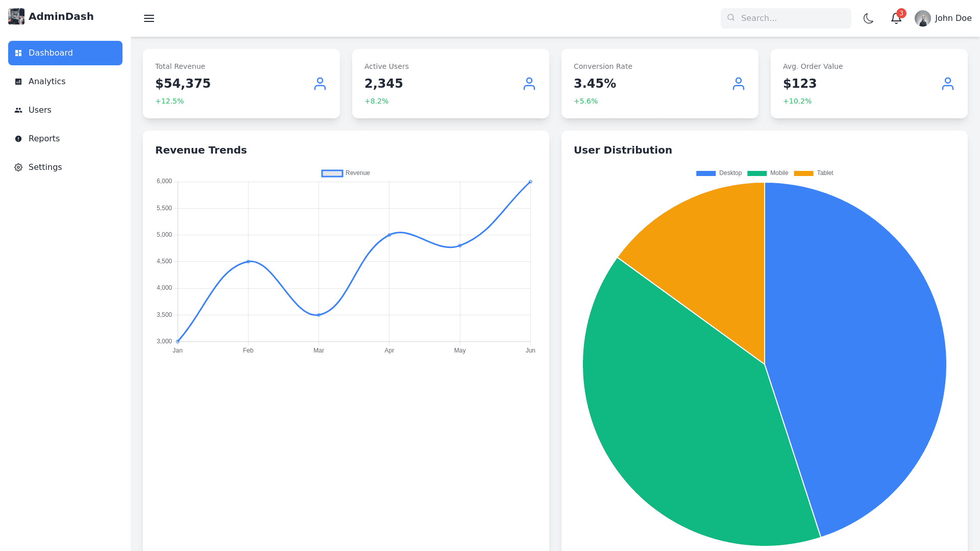This screenshot has height=551, width=980.
Task: Open Reports from sidebar
Action: [x=44, y=139]
